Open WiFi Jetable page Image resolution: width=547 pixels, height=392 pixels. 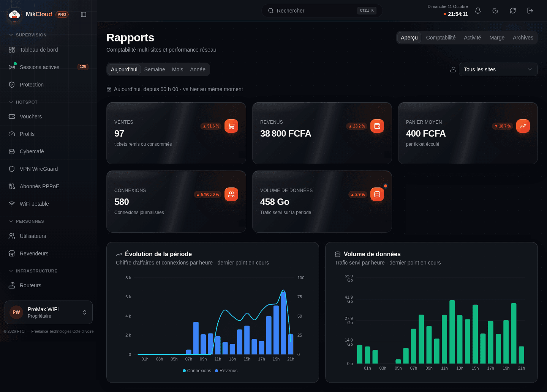point(49,204)
